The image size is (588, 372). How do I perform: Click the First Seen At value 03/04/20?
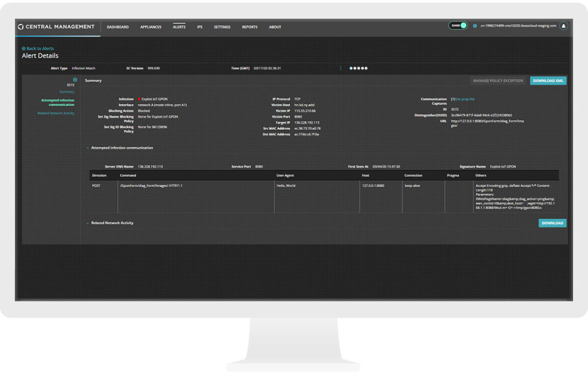click(386, 166)
